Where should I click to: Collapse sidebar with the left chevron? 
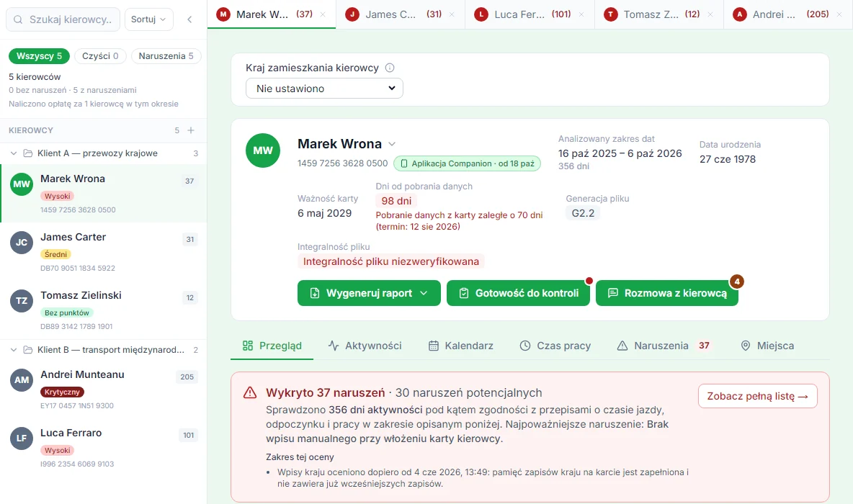click(x=189, y=19)
